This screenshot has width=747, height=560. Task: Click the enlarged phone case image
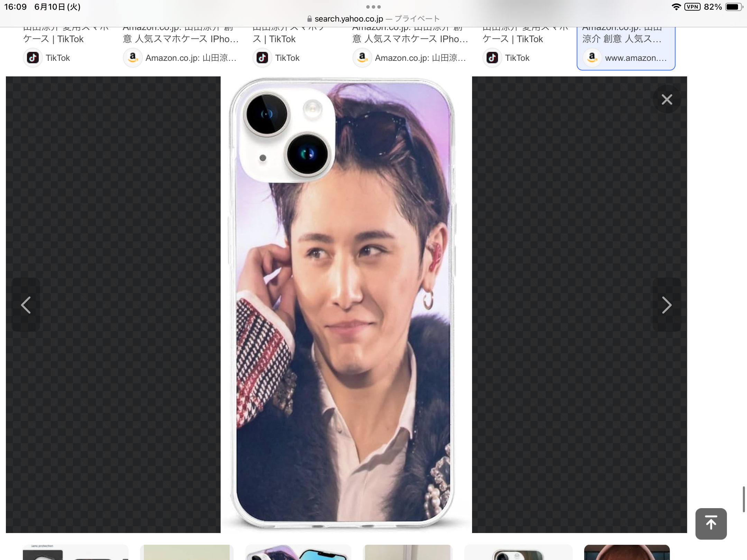[342, 304]
